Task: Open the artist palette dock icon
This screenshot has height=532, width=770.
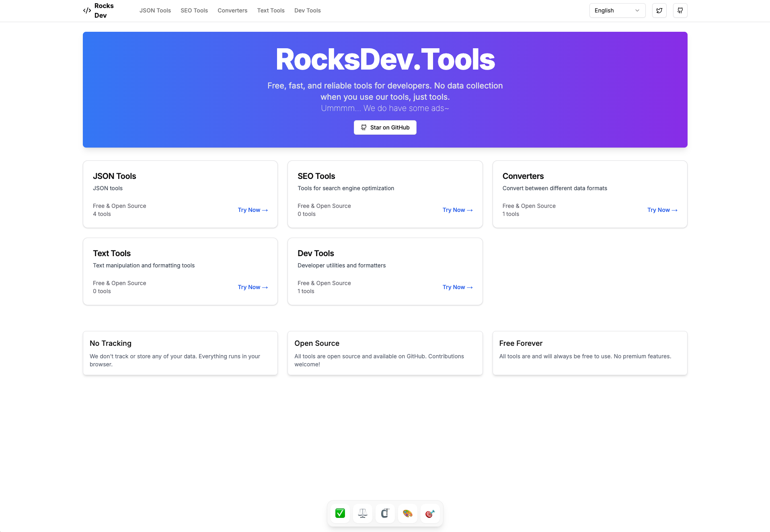Action: point(408,514)
